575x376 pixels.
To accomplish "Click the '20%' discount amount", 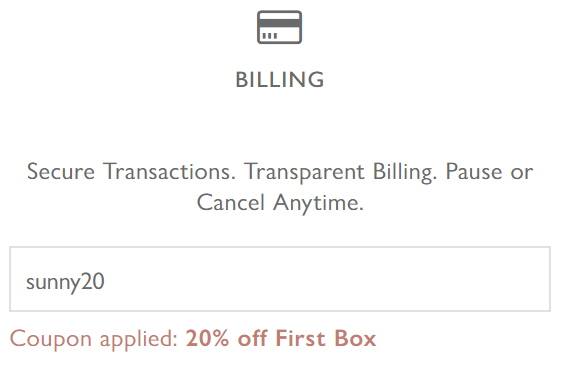I will coord(208,338).
